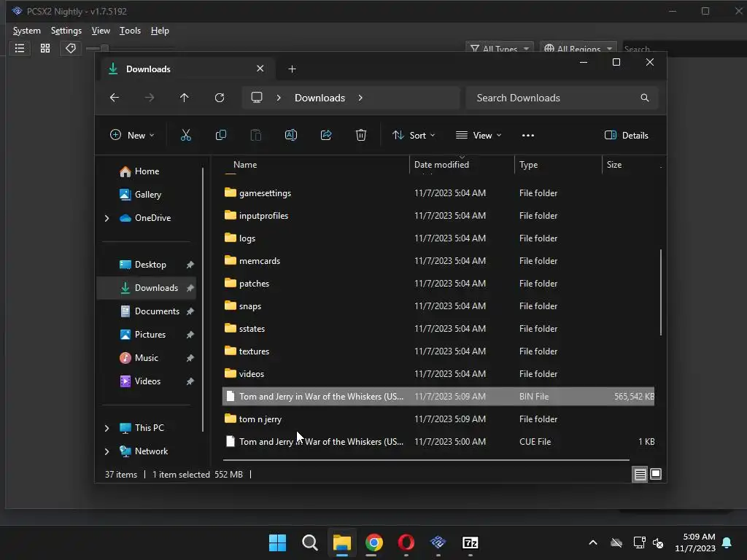
Task: Open the PCSX2 Help menu
Action: point(160,31)
